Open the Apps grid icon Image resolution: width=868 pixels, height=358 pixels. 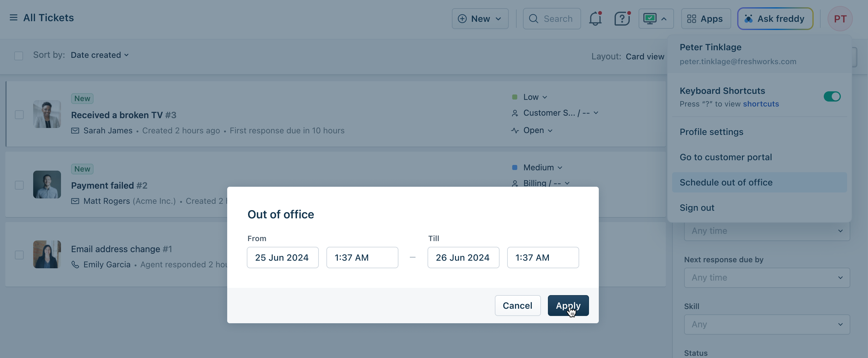tap(691, 19)
